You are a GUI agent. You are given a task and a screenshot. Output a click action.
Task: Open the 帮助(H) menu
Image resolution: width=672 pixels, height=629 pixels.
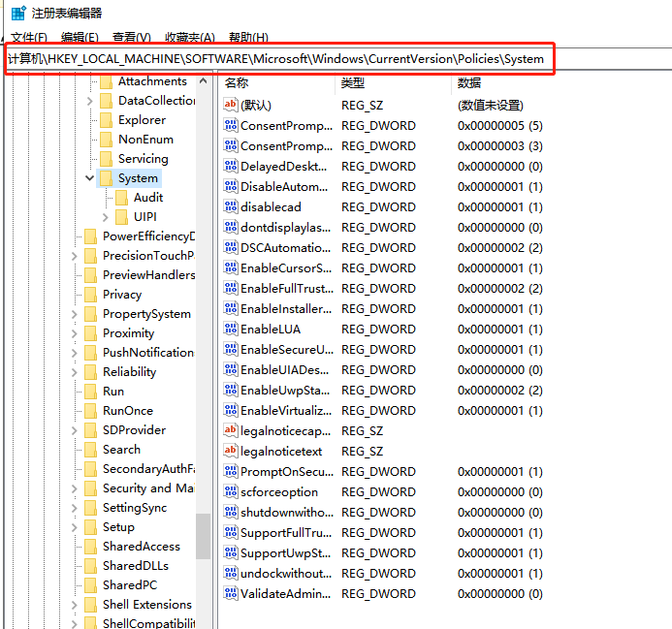[x=248, y=38]
